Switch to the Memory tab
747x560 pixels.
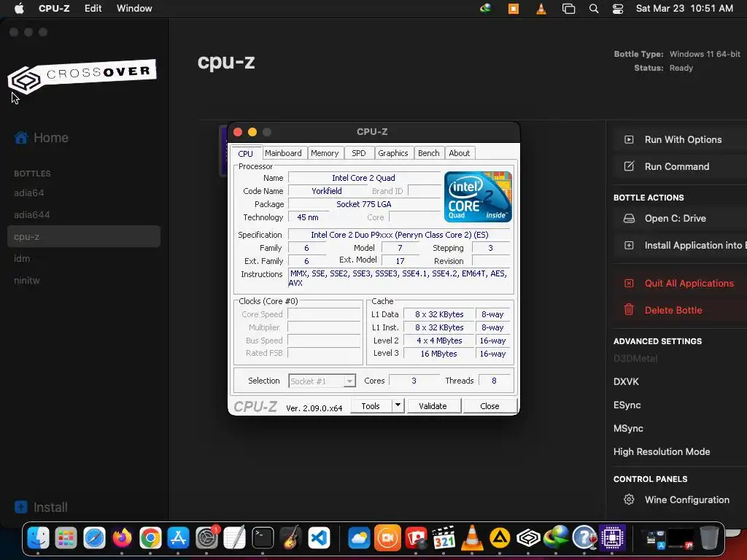pos(325,153)
